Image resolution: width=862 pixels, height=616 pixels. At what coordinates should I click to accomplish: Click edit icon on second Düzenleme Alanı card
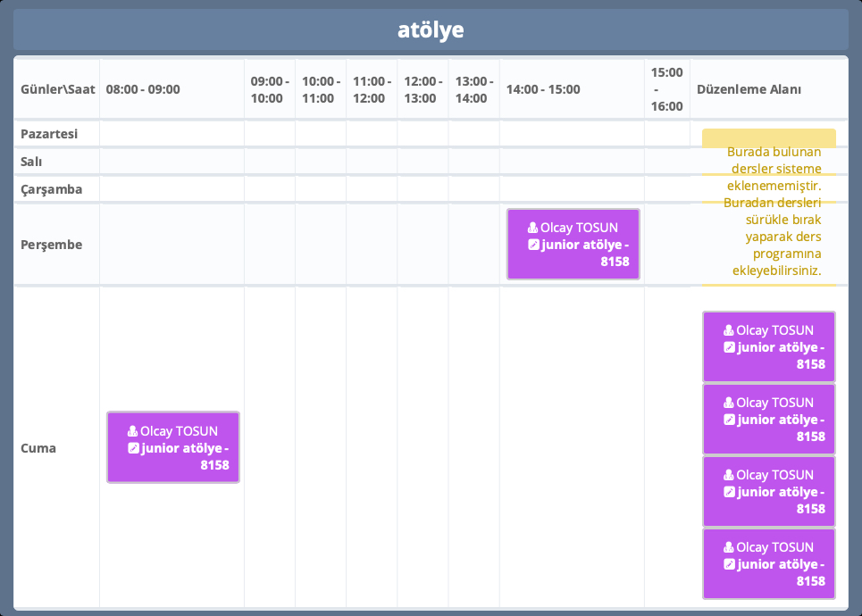coord(729,420)
